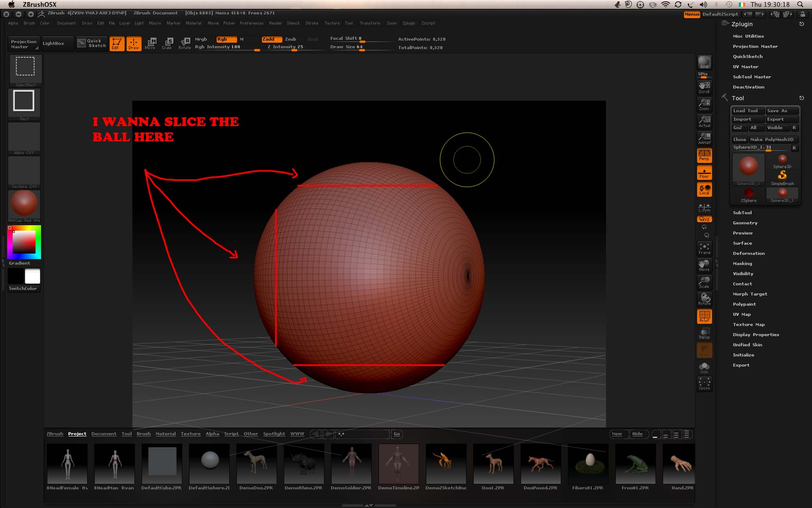Toggle the Floor grid button
The width and height of the screenshot is (812, 508).
point(704,173)
